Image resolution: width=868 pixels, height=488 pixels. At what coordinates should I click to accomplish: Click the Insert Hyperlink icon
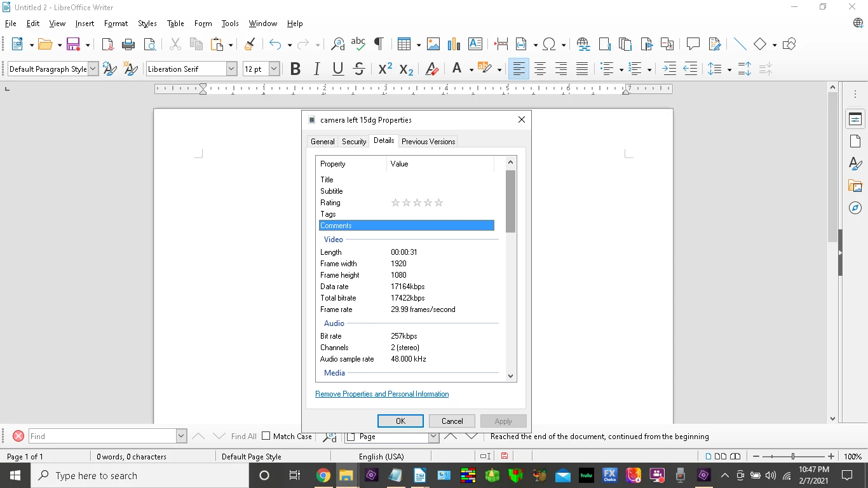(583, 44)
